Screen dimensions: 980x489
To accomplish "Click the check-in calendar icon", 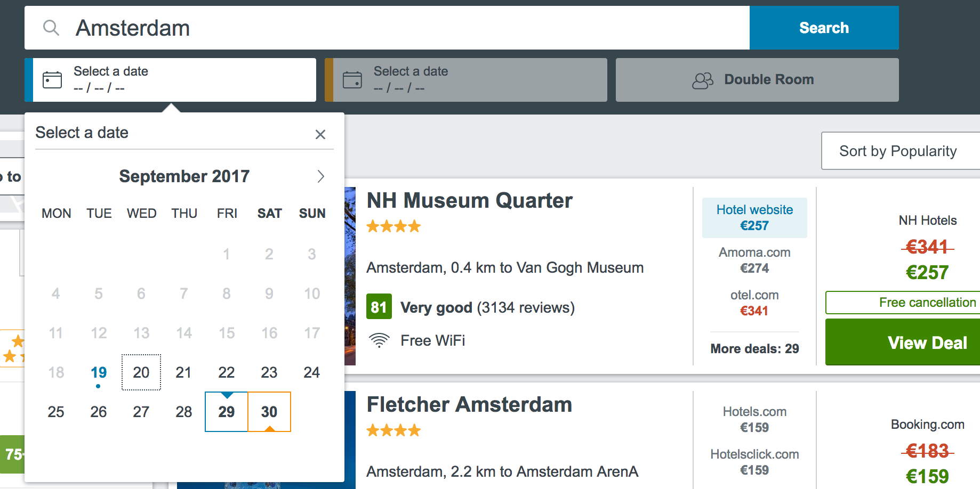I will click(52, 80).
